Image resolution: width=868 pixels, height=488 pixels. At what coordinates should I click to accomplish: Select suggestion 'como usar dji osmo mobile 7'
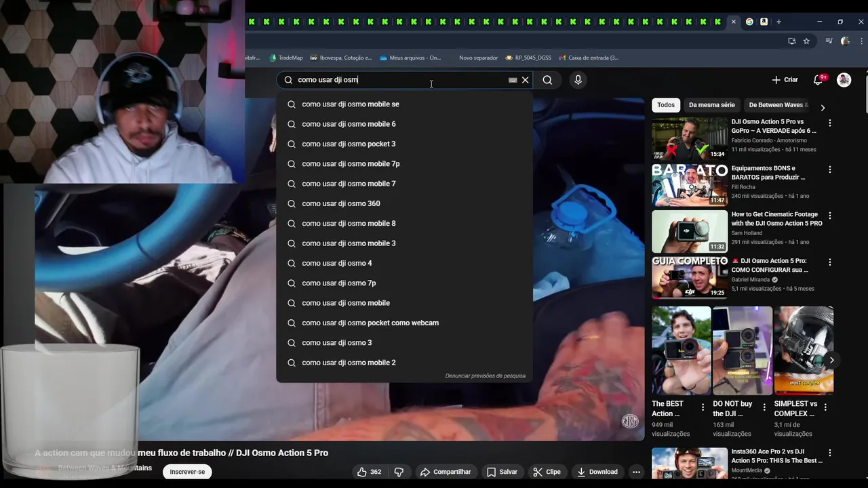tap(404, 184)
